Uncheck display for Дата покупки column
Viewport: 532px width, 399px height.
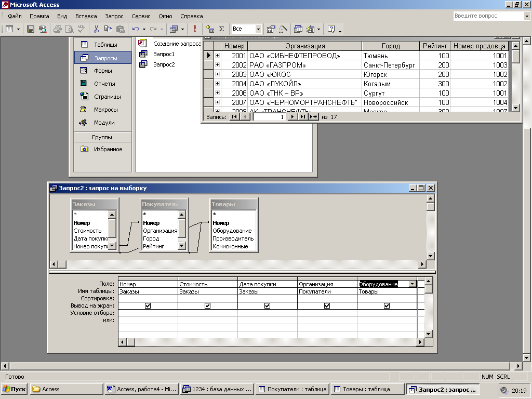tap(267, 305)
